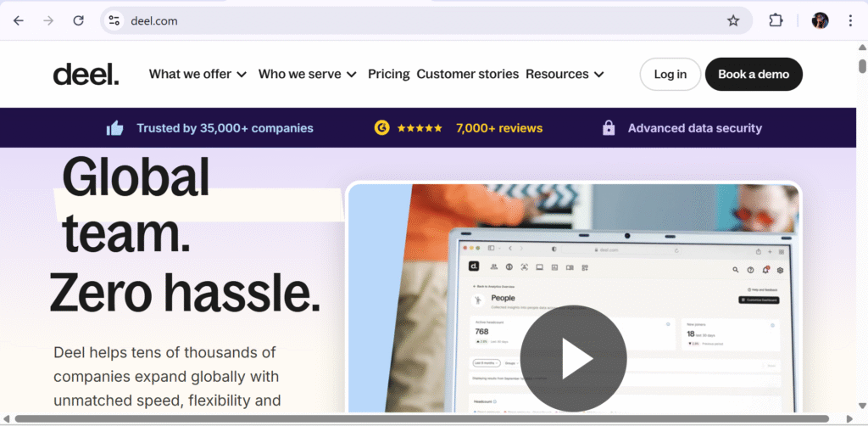
Task: Click the Zero hassle. headline
Action: (x=186, y=294)
